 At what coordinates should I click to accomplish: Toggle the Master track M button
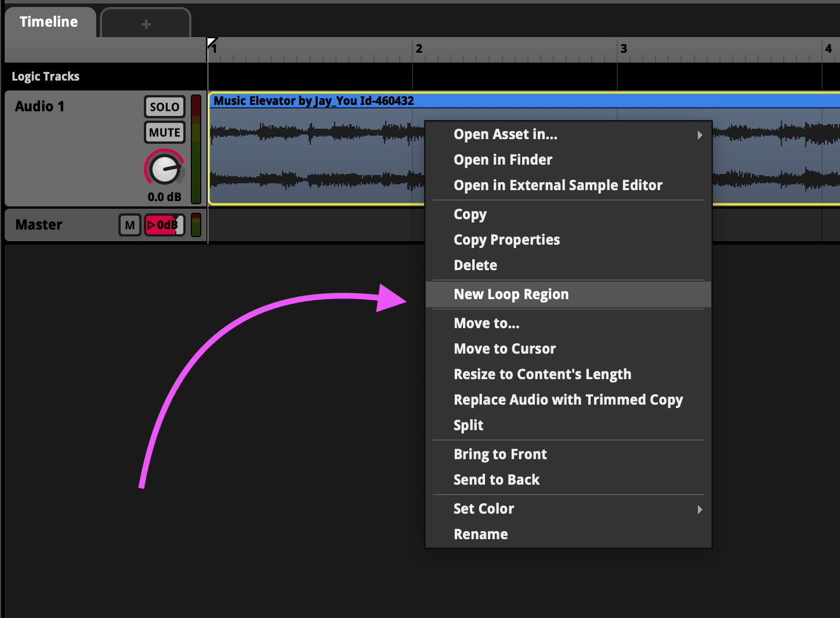click(x=129, y=225)
